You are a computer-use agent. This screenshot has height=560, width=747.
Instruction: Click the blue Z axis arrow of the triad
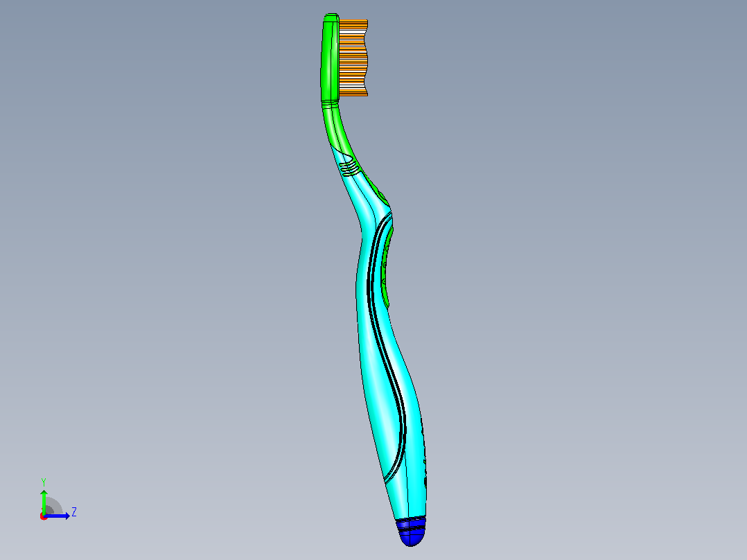[58, 516]
